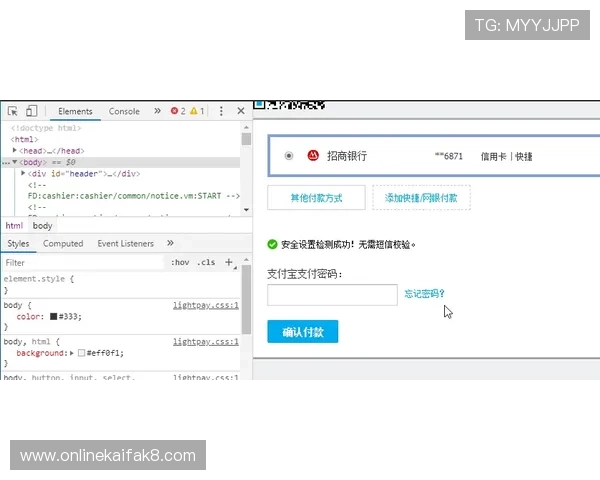The image size is (600, 480).
Task: Choose 其他付款方式 button
Action: pyautogui.click(x=316, y=198)
